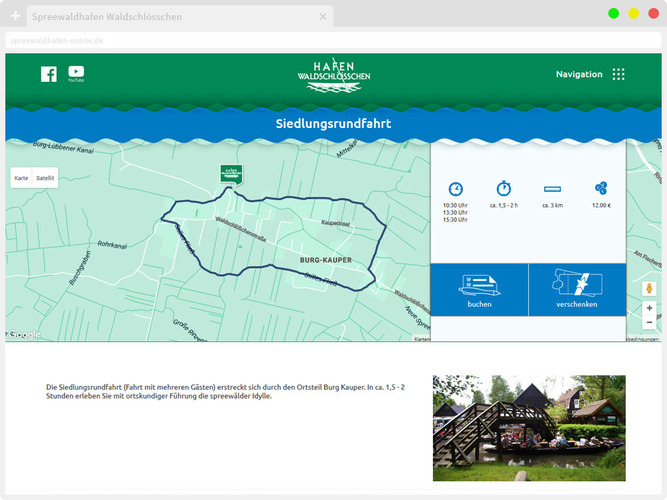Click the Hafen Waldschlösschen logo
667x500 pixels.
coord(334,75)
